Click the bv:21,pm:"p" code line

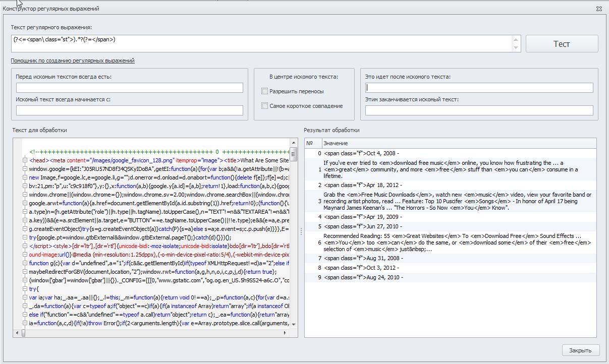pos(159,186)
